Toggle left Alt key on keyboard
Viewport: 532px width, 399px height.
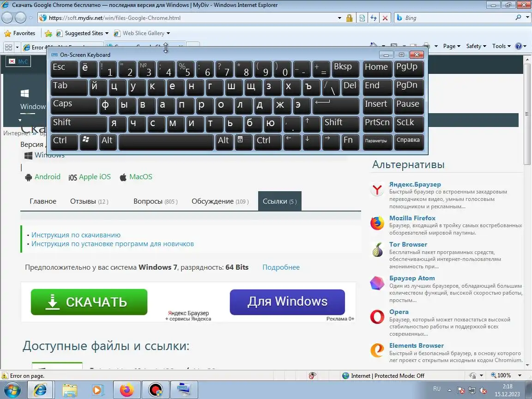click(108, 142)
